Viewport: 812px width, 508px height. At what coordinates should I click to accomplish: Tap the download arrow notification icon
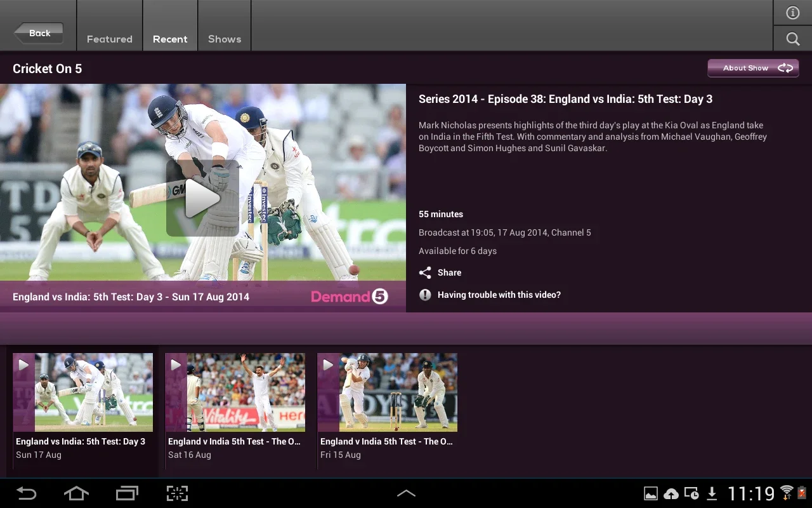[712, 493]
